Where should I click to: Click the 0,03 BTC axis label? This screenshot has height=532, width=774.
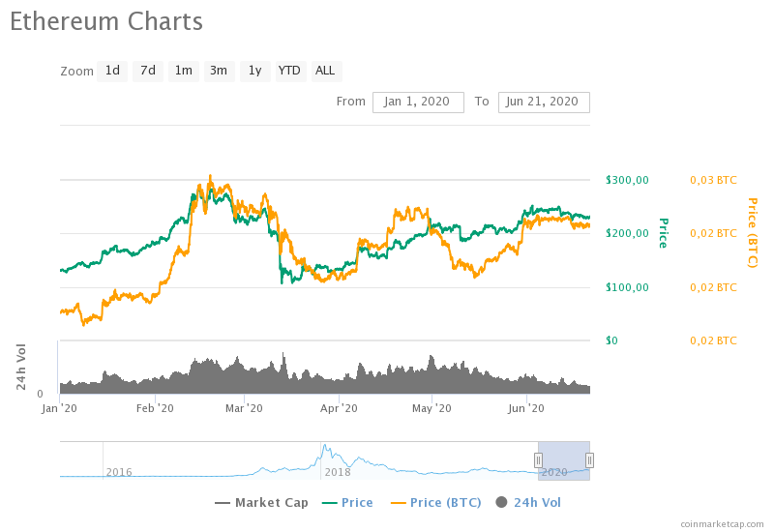click(x=713, y=180)
